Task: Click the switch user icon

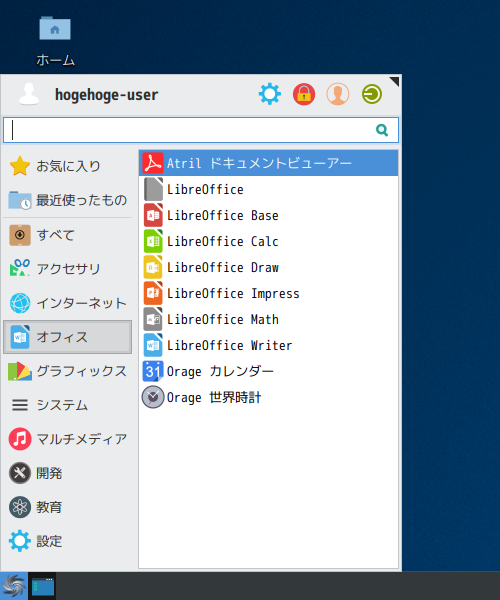Action: pos(338,94)
